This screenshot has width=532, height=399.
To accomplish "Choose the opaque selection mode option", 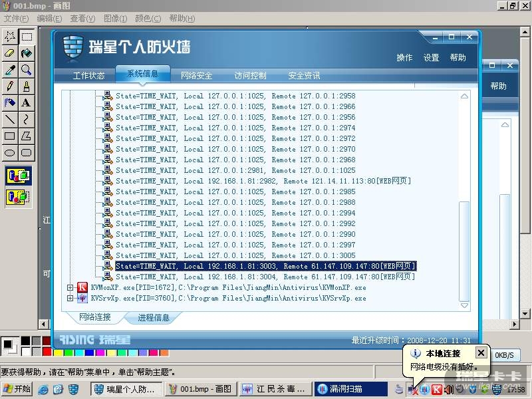I will (x=19, y=176).
